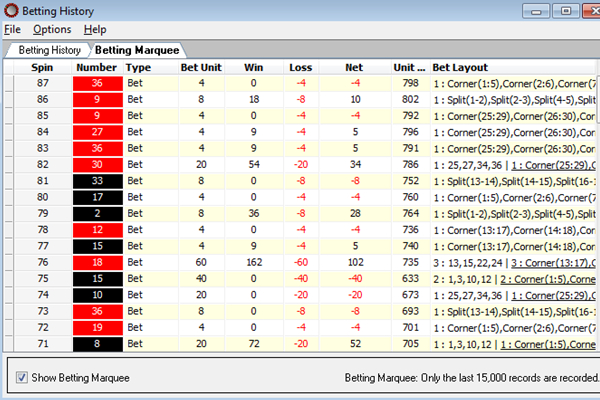Open the Options menu
The height and width of the screenshot is (400, 600).
[52, 30]
